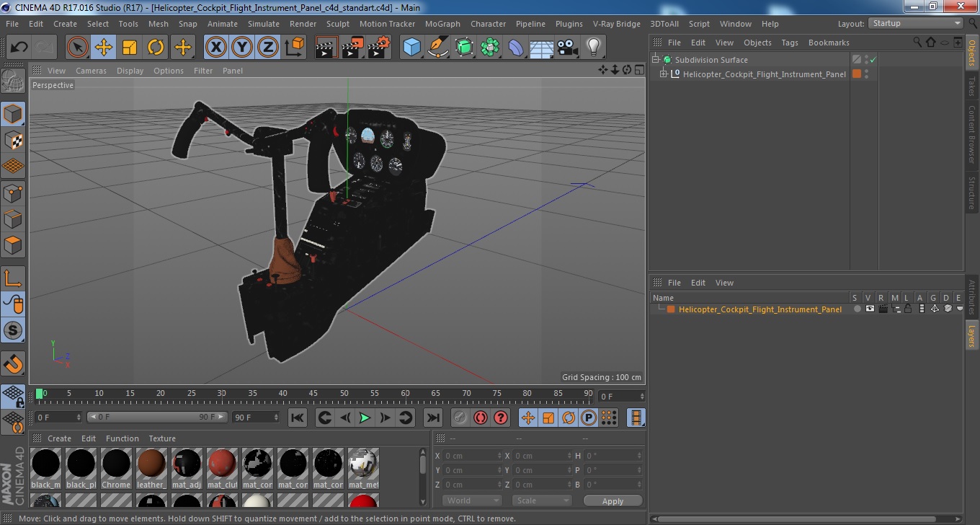
Task: Toggle Z-axis lock
Action: click(x=268, y=48)
